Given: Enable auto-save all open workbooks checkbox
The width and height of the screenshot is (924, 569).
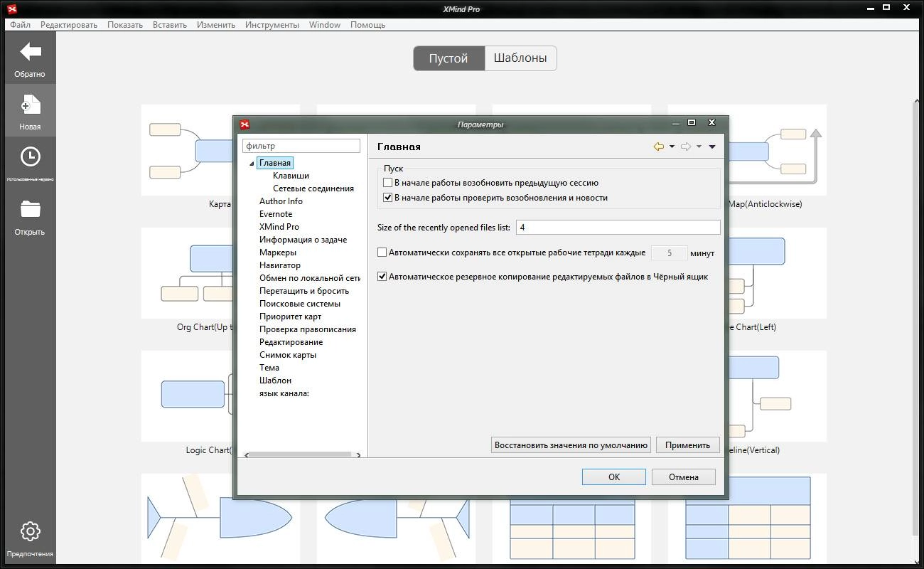Looking at the screenshot, I should (382, 252).
